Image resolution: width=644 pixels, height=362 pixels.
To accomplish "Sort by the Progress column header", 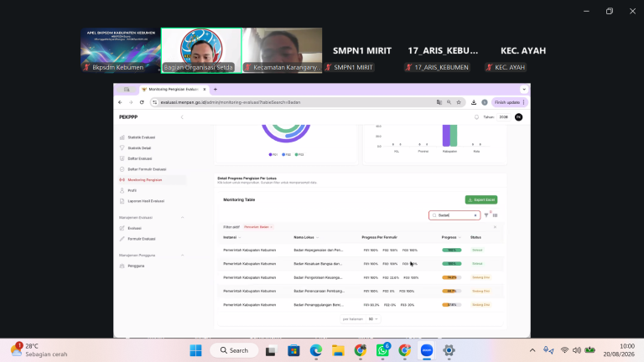I will [x=451, y=238].
